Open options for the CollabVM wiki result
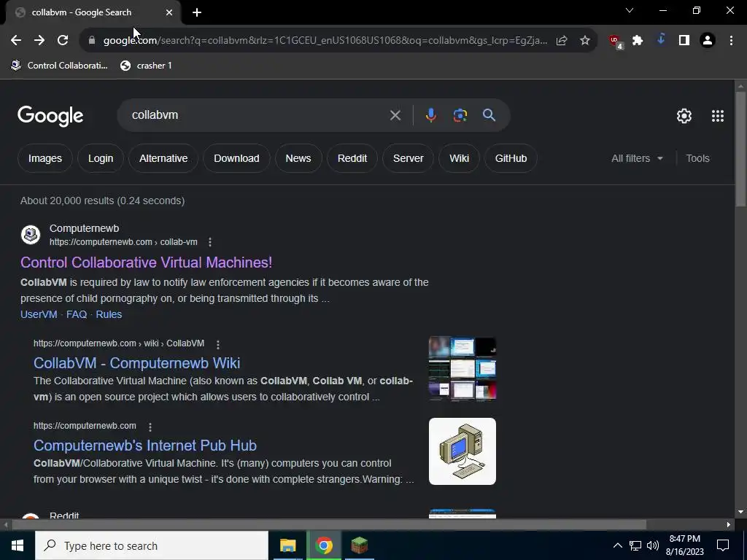Screen dimensions: 747x560 point(217,344)
